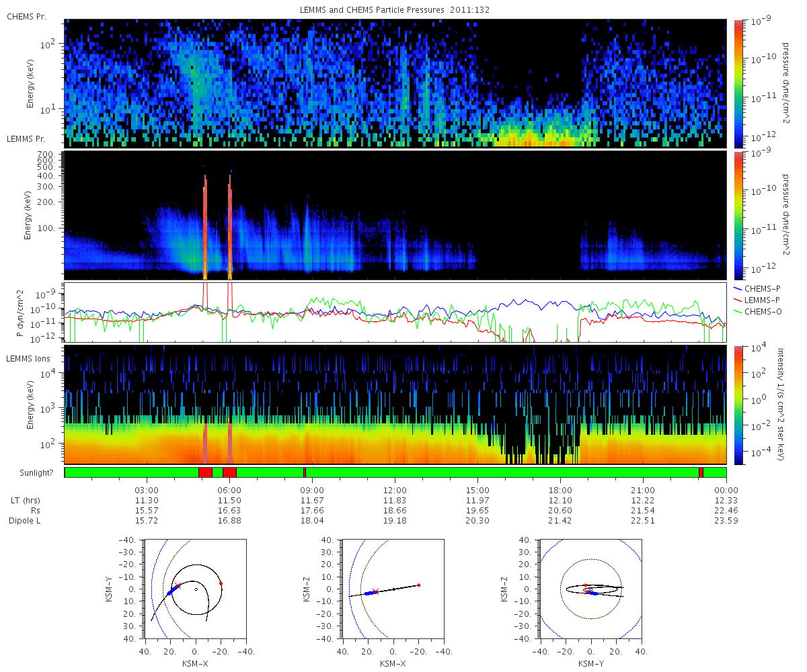Click the LEMMS pressure color bar
The width and height of the screenshot is (807, 672).
click(738, 215)
